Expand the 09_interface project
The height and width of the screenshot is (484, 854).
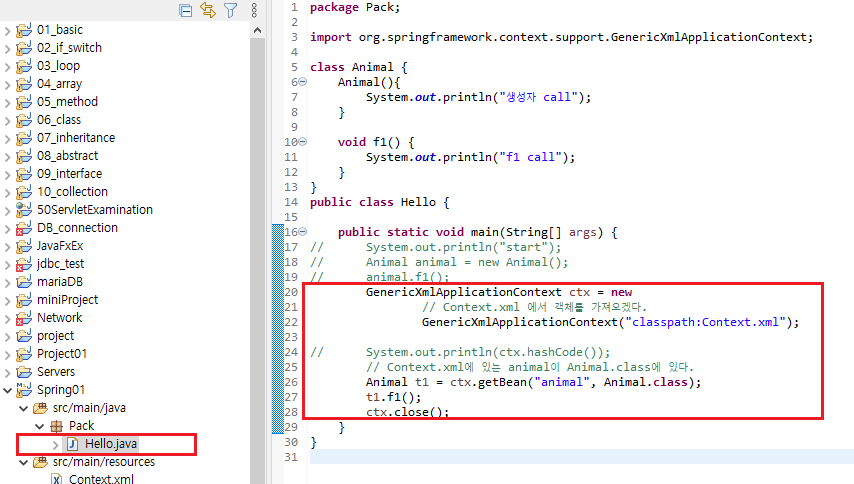coord(8,174)
